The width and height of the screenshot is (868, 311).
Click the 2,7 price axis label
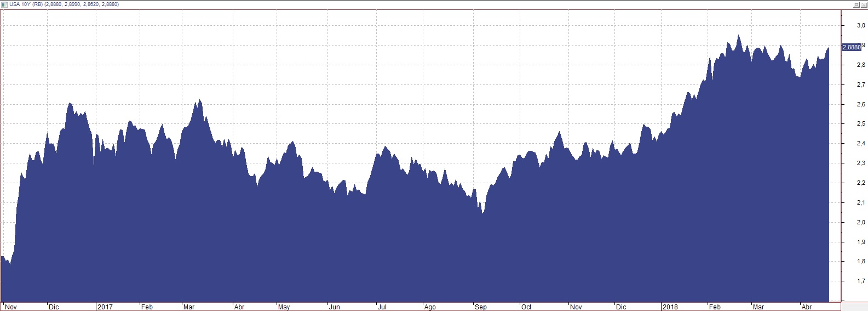pos(861,84)
